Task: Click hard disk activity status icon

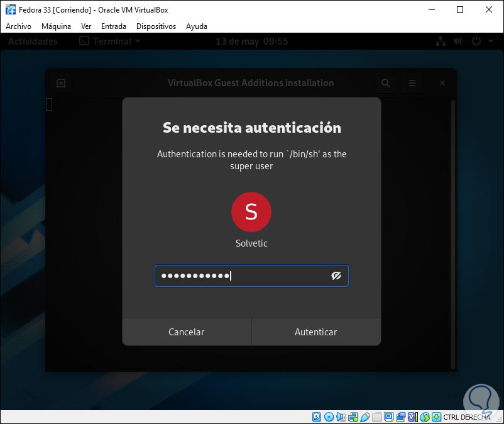Action: pyautogui.click(x=316, y=417)
